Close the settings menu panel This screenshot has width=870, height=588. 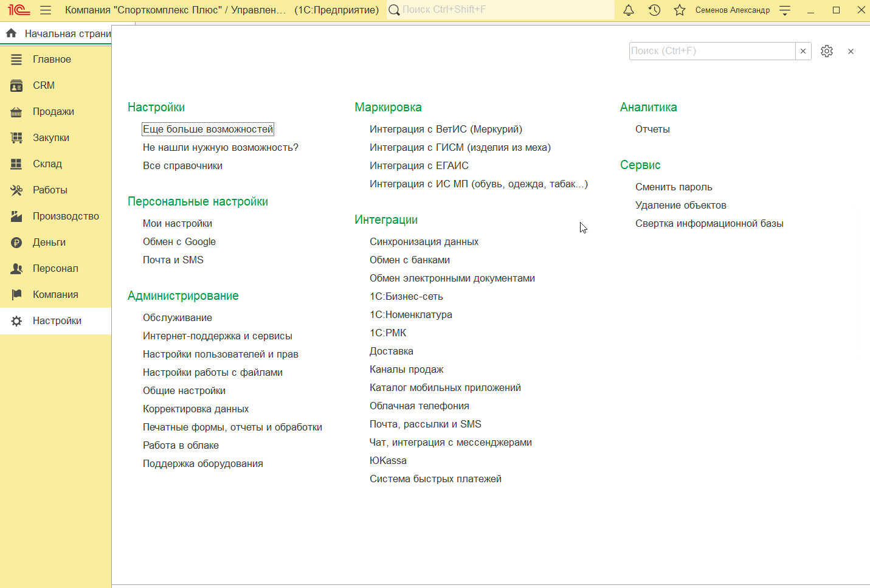(x=851, y=52)
